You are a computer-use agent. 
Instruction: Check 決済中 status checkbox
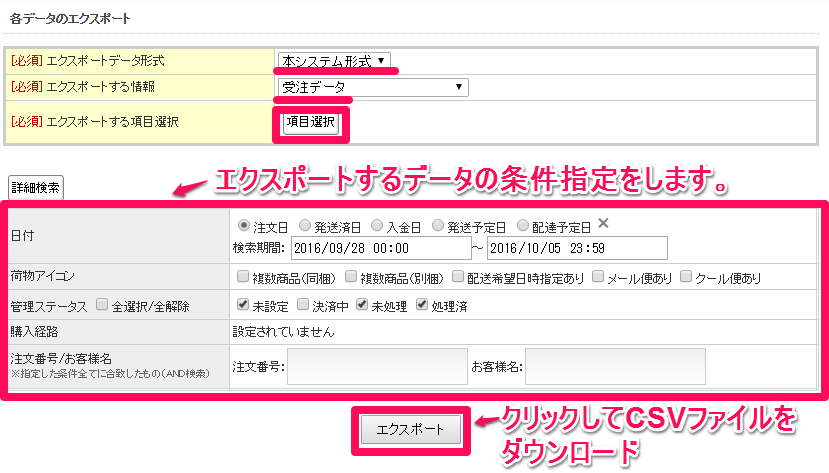[303, 304]
